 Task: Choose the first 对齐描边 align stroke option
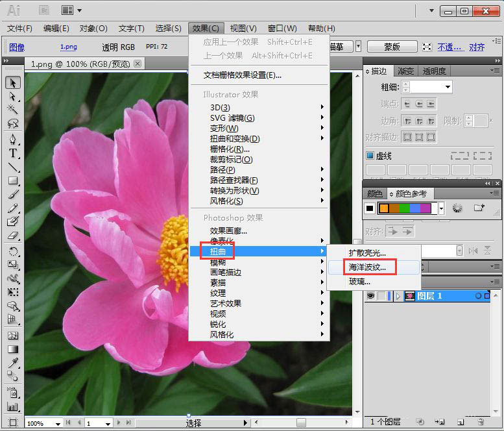click(x=407, y=138)
